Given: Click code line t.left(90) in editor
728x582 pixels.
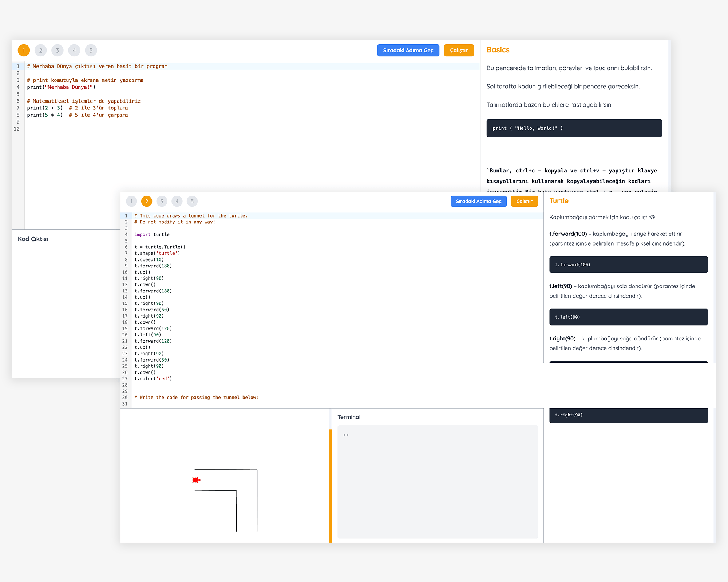Looking at the screenshot, I should click(x=148, y=335).
